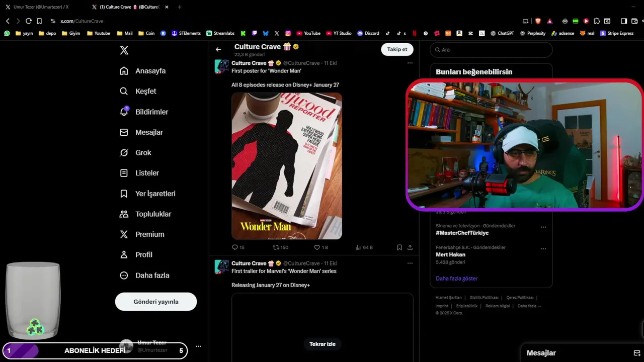
Task: Click Daha fazla göster link
Action: 457,279
